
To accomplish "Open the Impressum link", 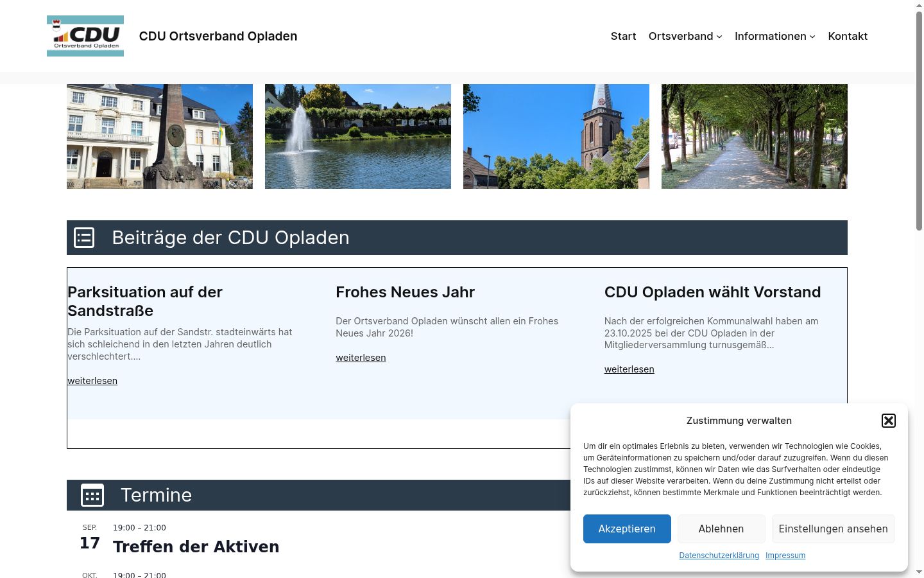I will (x=785, y=556).
